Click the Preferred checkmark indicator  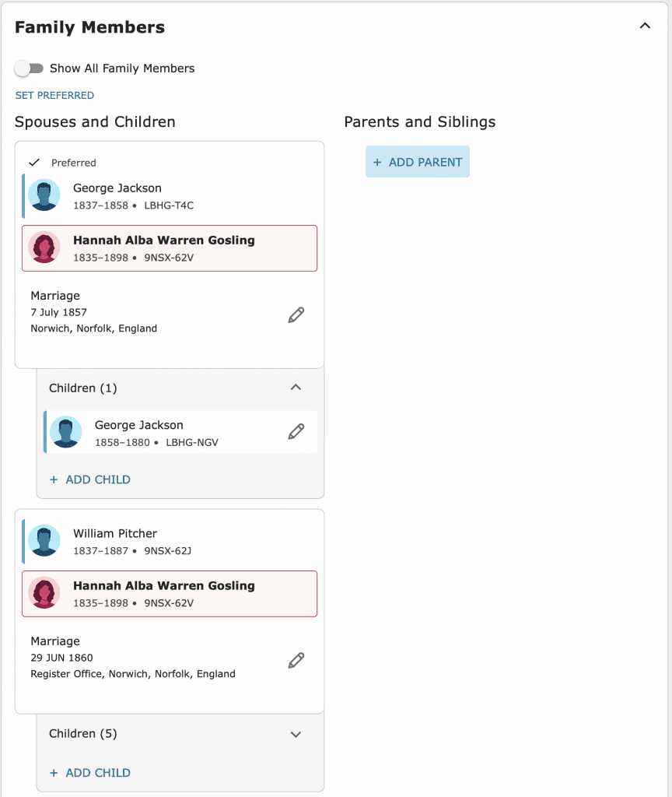click(34, 163)
